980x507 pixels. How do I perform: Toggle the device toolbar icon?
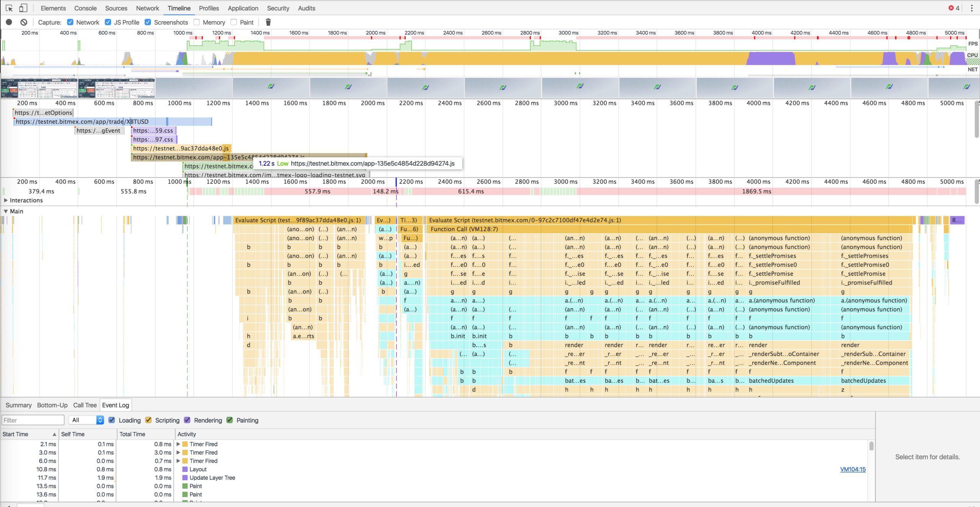23,8
